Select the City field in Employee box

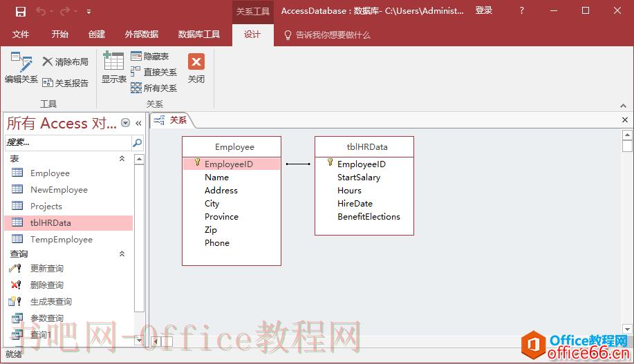pyautogui.click(x=212, y=204)
